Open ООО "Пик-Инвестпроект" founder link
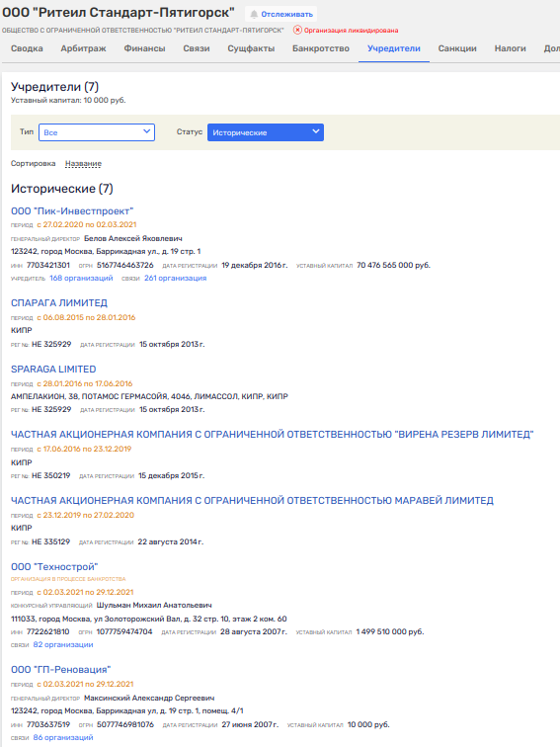Image resolution: width=560 pixels, height=747 pixels. click(x=72, y=211)
